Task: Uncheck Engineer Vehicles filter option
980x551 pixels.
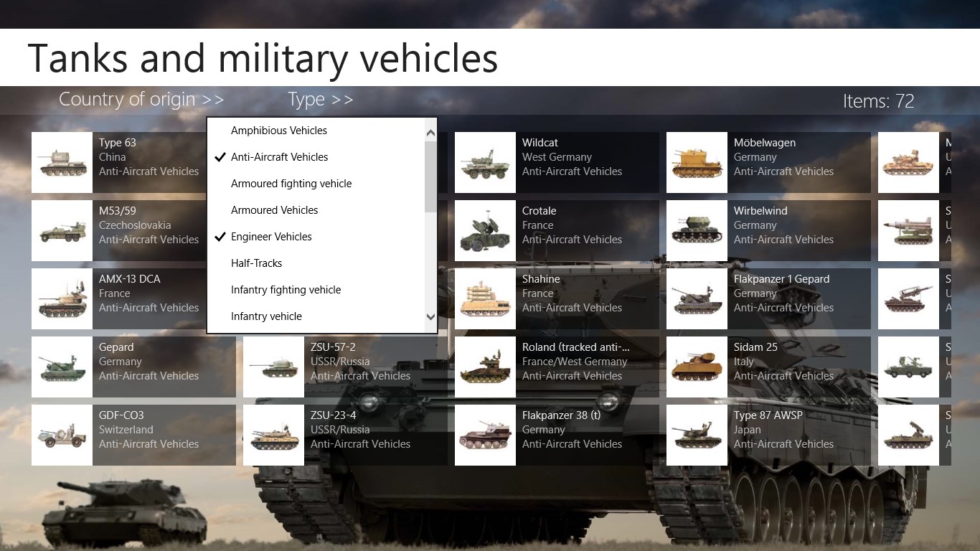Action: pos(271,237)
